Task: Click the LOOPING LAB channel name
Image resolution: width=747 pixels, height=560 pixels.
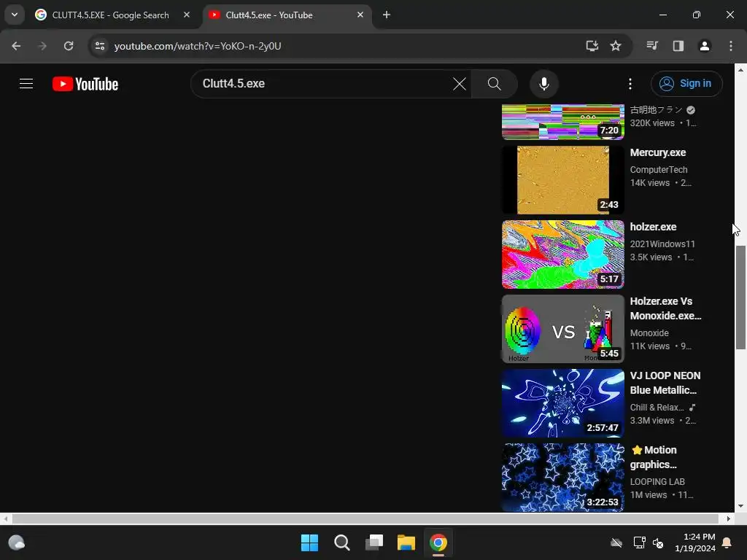Action: (657, 481)
